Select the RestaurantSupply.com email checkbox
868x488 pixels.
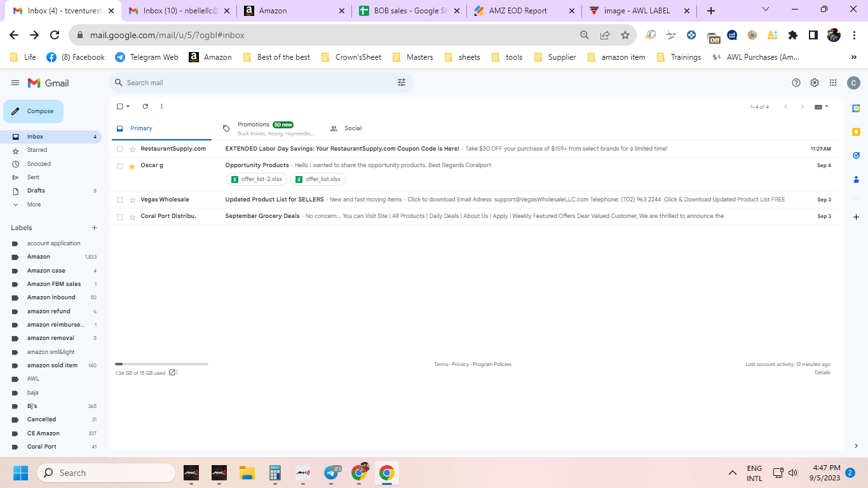pyautogui.click(x=120, y=149)
